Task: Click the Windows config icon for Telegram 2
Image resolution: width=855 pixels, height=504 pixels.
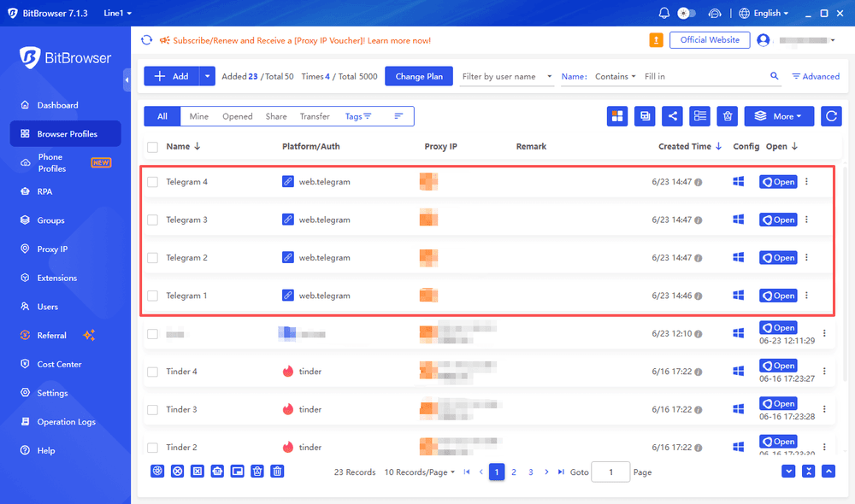Action: 739,257
